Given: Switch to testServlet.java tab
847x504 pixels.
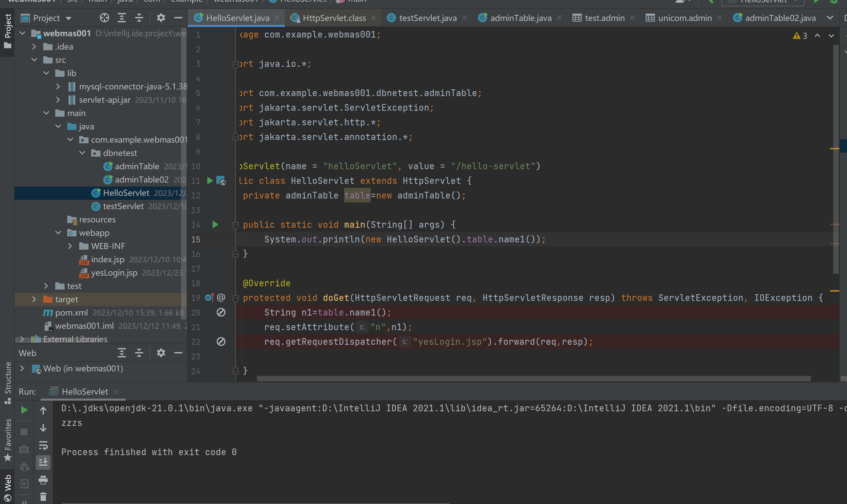Looking at the screenshot, I should [x=427, y=18].
